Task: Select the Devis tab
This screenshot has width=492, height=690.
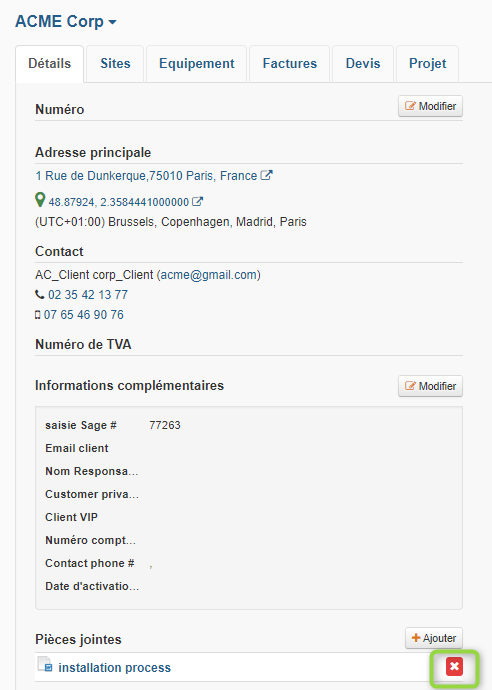Action: pyautogui.click(x=363, y=63)
